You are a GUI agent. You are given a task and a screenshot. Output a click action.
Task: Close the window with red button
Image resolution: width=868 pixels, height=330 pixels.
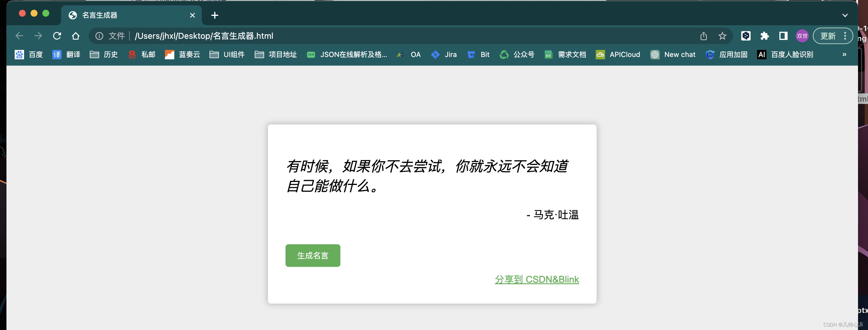click(x=22, y=13)
